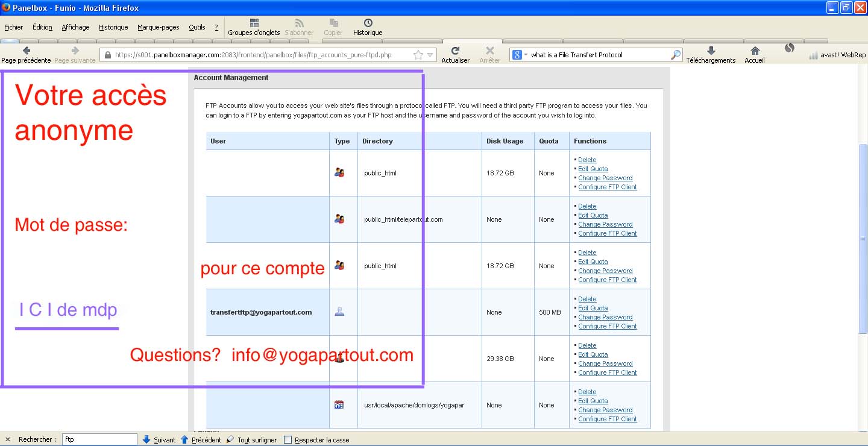
Task: Bookmark this page with the star icon
Action: (x=418, y=55)
